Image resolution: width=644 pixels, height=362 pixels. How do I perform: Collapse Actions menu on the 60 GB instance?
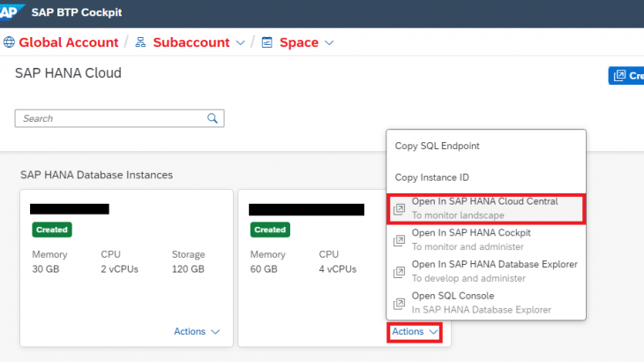click(415, 332)
